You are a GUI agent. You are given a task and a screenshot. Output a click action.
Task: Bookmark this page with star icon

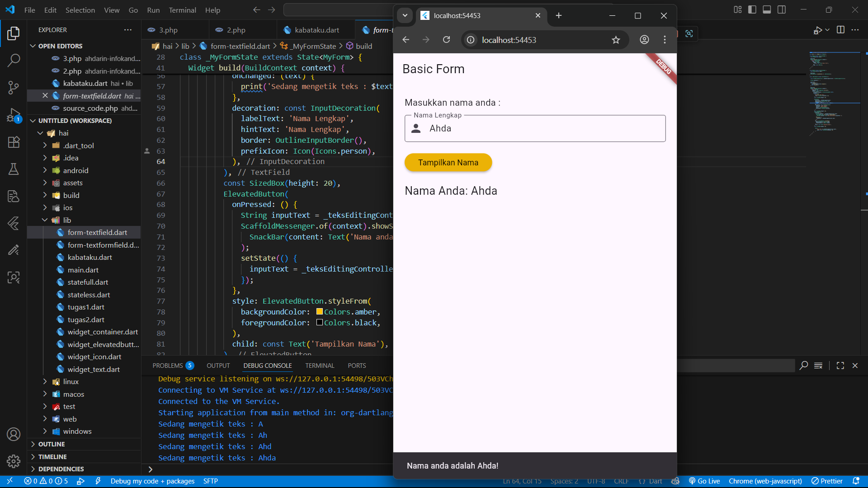point(616,40)
